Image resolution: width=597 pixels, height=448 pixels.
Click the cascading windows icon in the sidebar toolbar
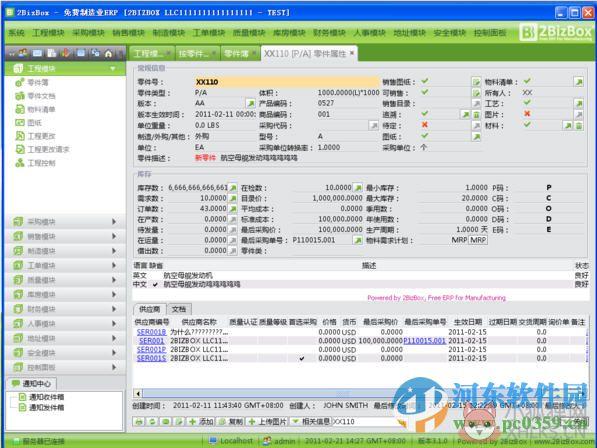[x=95, y=53]
